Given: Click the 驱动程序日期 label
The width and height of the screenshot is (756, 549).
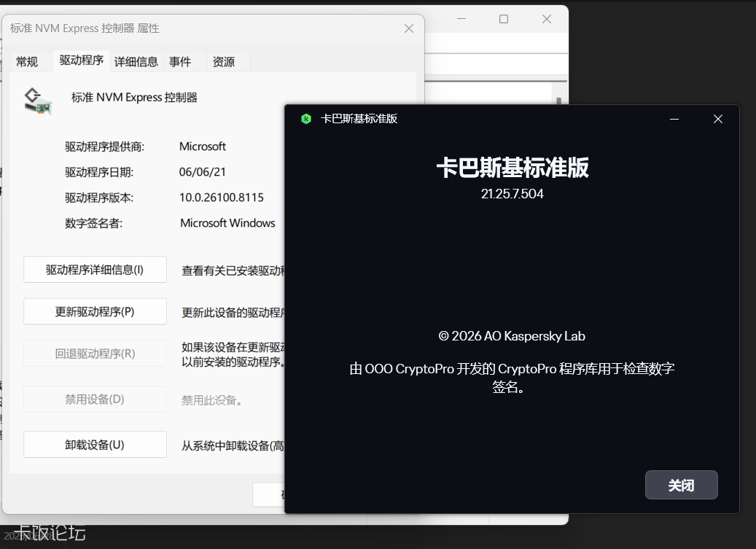Looking at the screenshot, I should (99, 172).
